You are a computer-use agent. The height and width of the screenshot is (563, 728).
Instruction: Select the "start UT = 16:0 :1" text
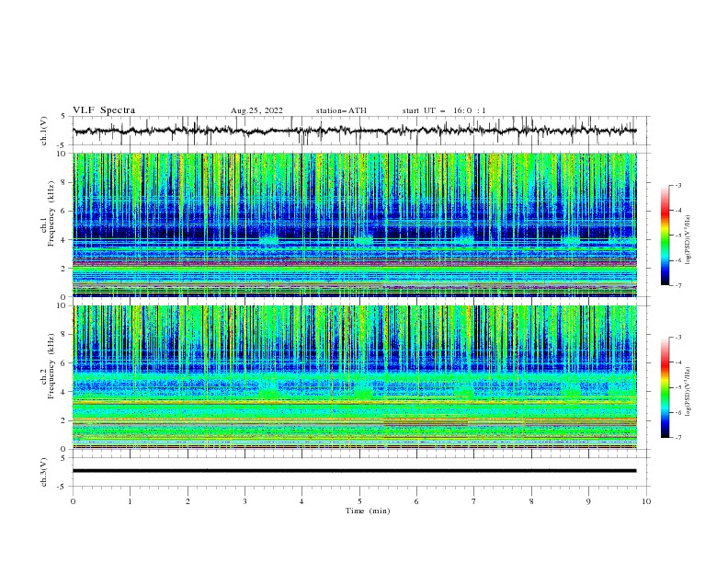444,110
